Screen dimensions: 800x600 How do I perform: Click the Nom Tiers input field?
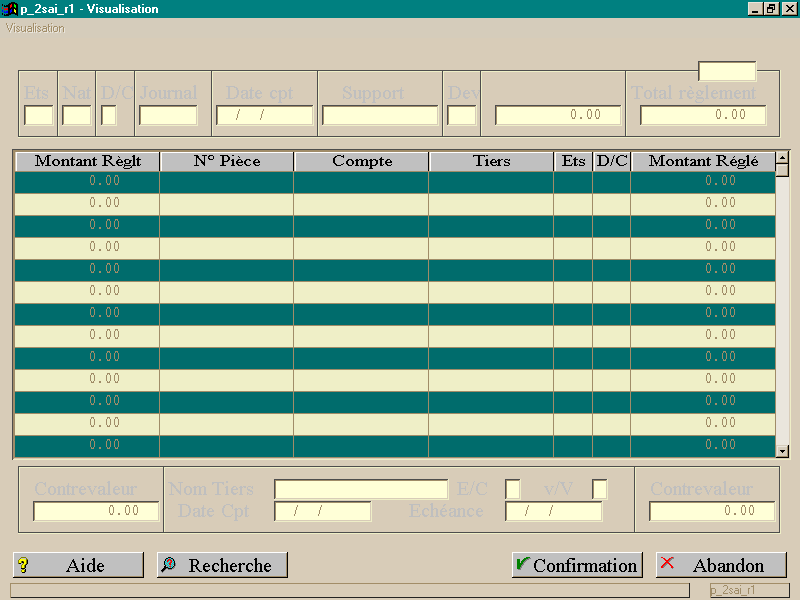coord(361,489)
